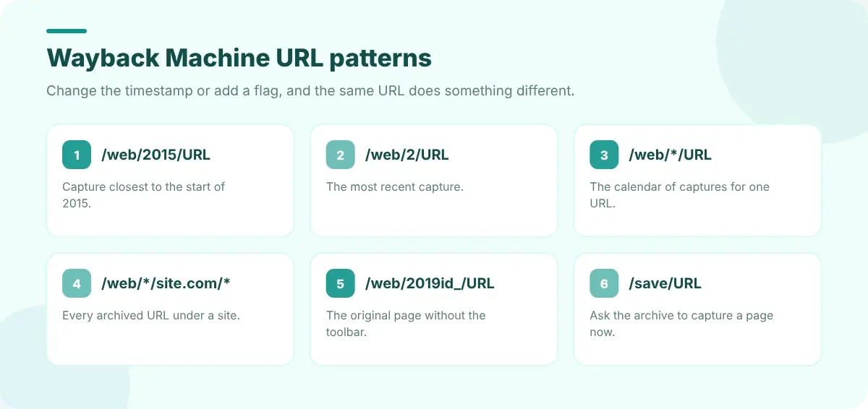
Task: Click the number 6 badge
Action: pyautogui.click(x=604, y=283)
